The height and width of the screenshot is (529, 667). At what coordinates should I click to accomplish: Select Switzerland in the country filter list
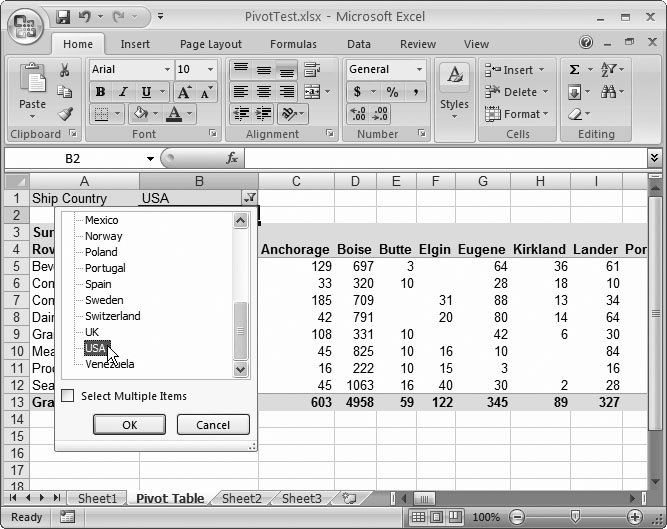(112, 316)
